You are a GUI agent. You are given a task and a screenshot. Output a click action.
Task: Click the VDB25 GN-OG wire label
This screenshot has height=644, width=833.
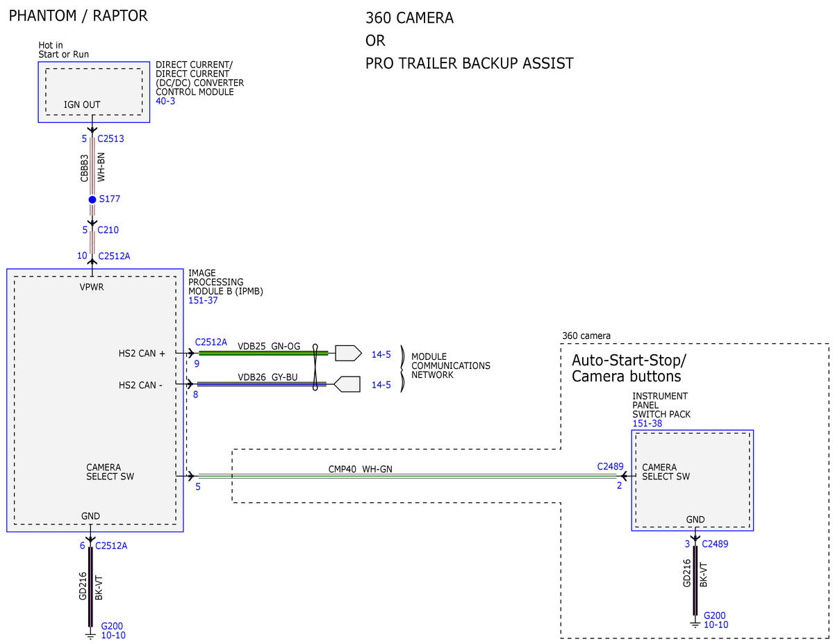pos(269,347)
